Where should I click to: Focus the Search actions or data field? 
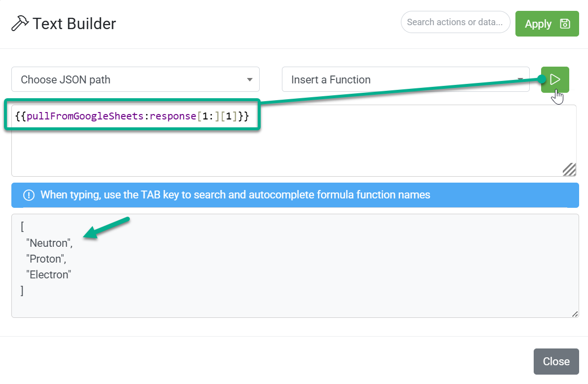[x=455, y=22]
